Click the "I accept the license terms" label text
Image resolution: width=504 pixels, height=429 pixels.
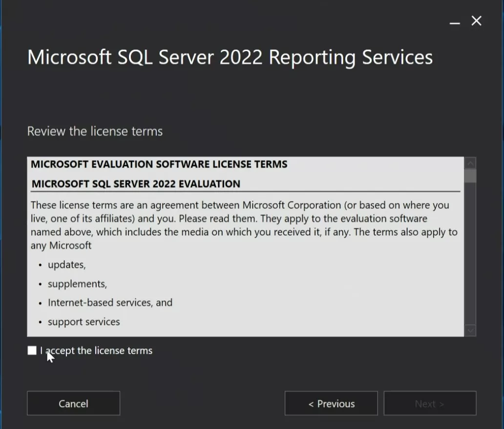coord(96,350)
